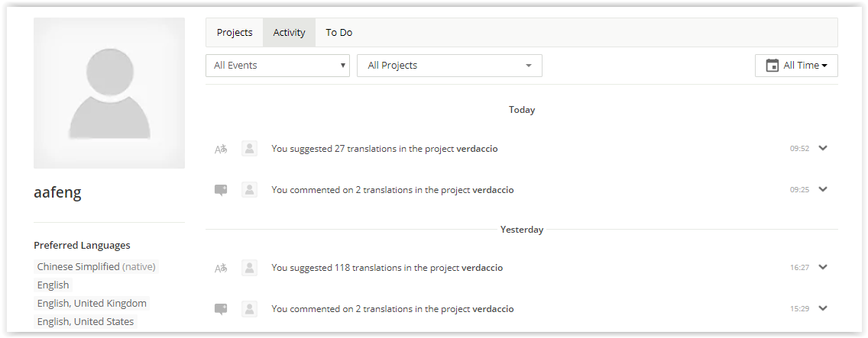The width and height of the screenshot is (868, 338).
Task: Click the translation icon beside 27 translations entry
Action: 221,149
